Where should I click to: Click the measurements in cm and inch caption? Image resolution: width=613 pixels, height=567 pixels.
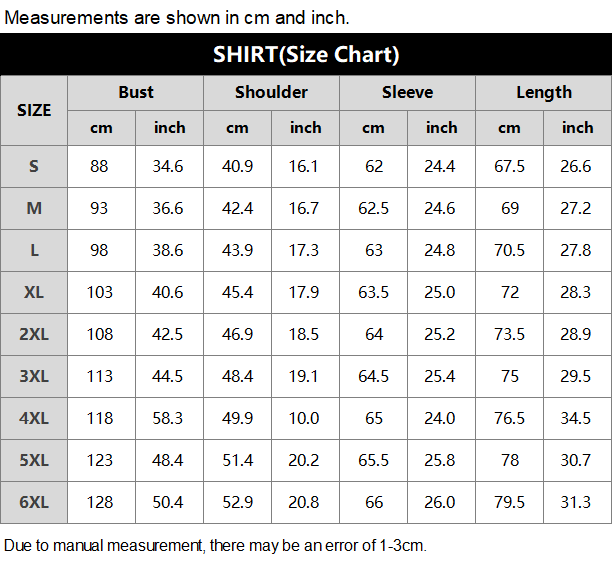tap(176, 18)
